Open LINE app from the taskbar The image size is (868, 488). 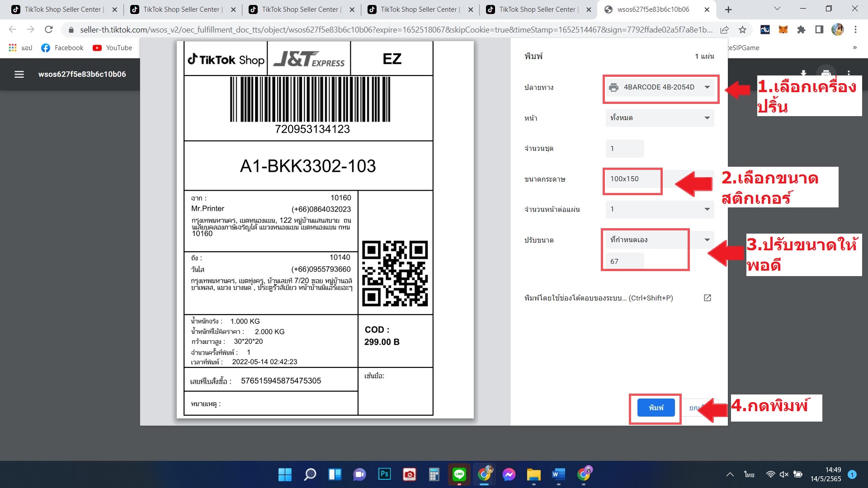[x=459, y=474]
